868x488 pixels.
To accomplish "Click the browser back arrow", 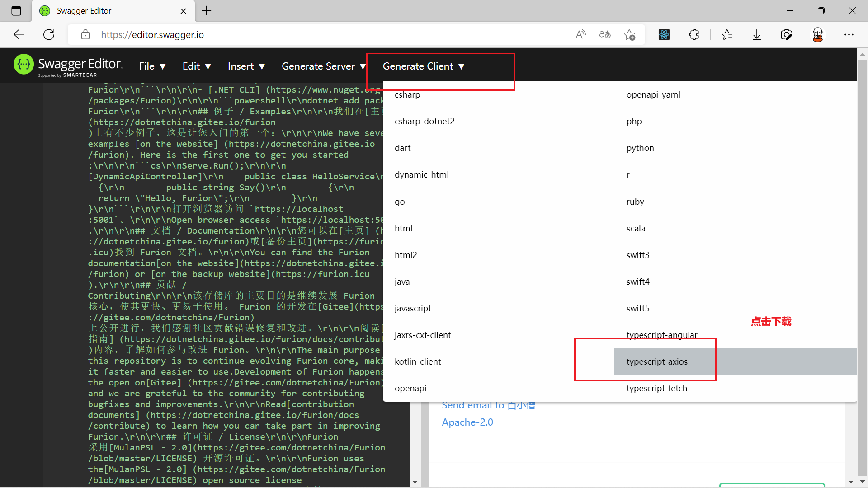I will (19, 34).
